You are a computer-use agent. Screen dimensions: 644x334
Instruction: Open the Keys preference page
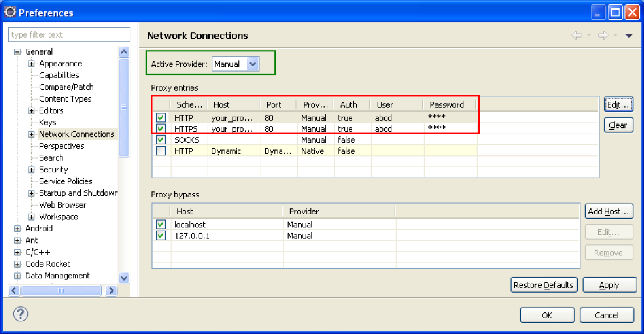click(48, 122)
